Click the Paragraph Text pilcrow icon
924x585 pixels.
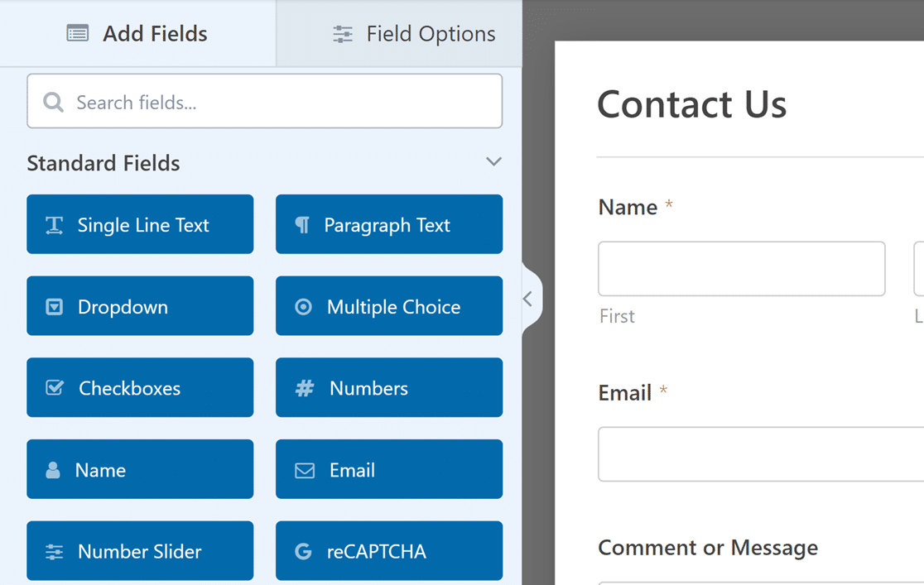[302, 225]
